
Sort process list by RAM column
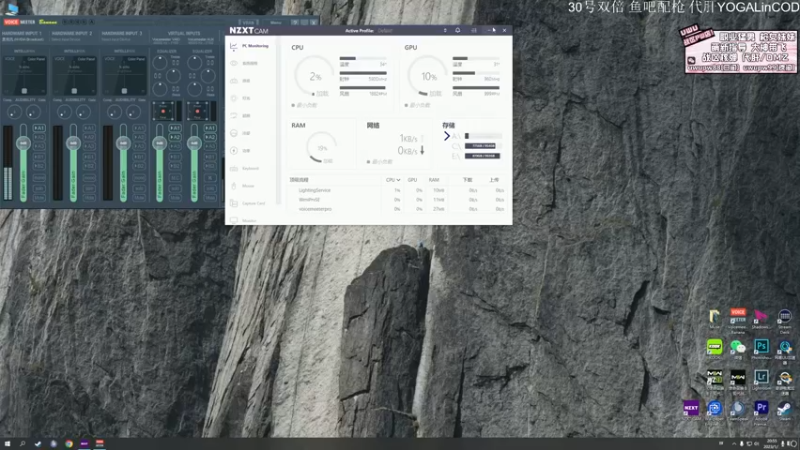tap(434, 180)
